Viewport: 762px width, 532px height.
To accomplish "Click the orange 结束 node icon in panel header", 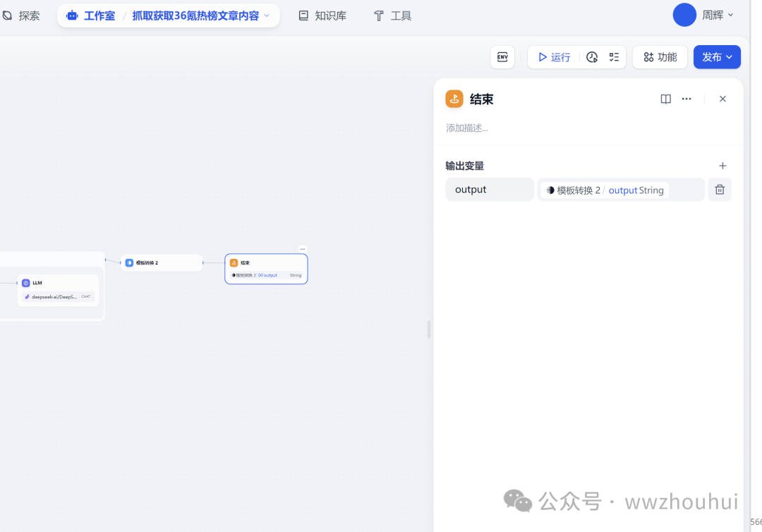I will (454, 99).
